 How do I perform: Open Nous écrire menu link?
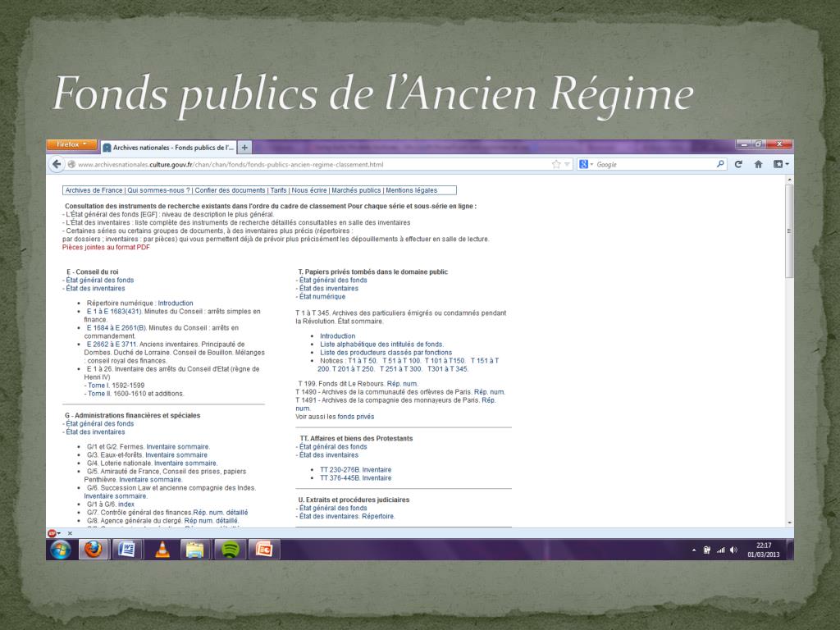[x=309, y=190]
